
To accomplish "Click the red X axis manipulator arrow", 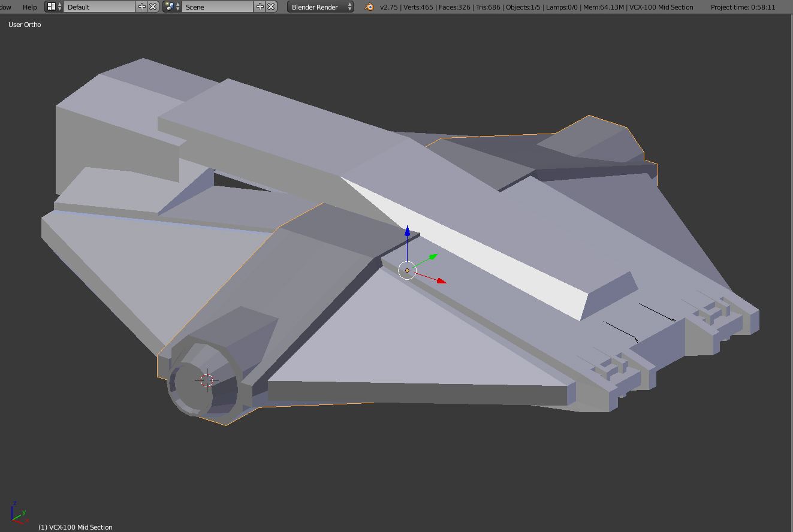I will pos(441,280).
